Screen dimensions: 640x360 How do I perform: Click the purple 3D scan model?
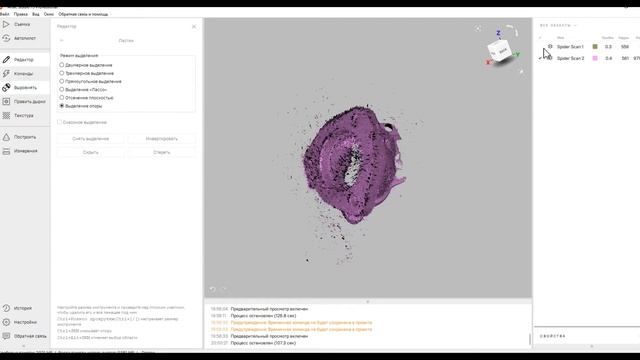point(353,164)
